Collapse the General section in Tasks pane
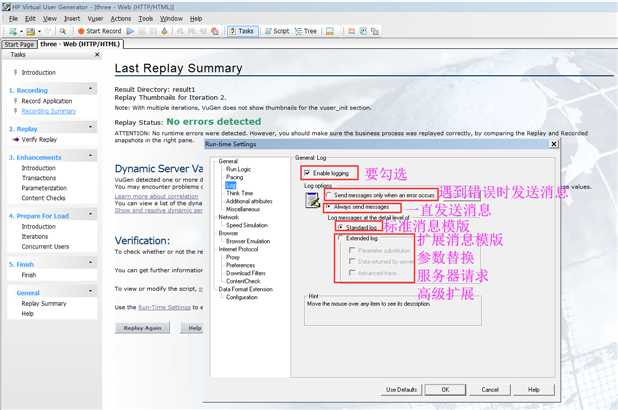The image size is (618, 410). [91, 291]
